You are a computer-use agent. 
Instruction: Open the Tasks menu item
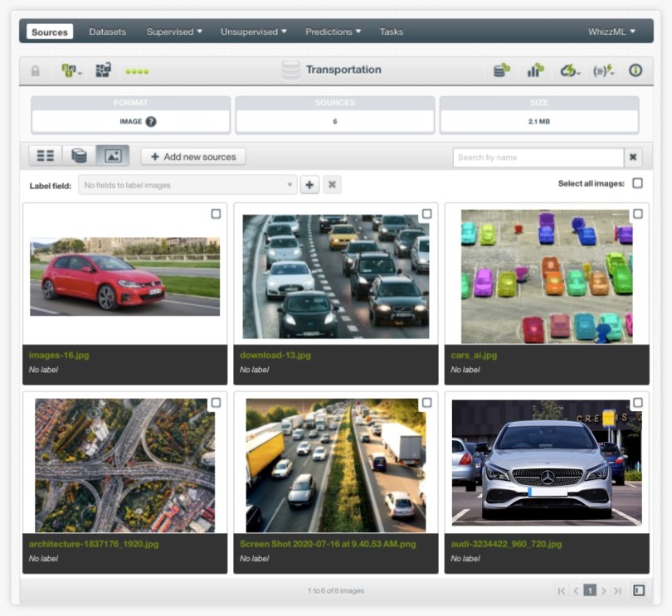[x=391, y=32]
